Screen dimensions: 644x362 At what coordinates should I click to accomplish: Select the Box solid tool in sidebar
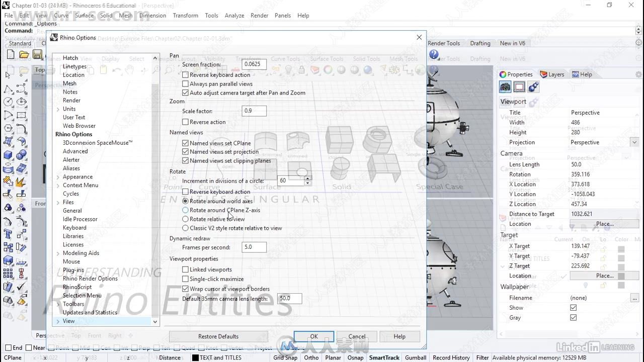point(8,155)
